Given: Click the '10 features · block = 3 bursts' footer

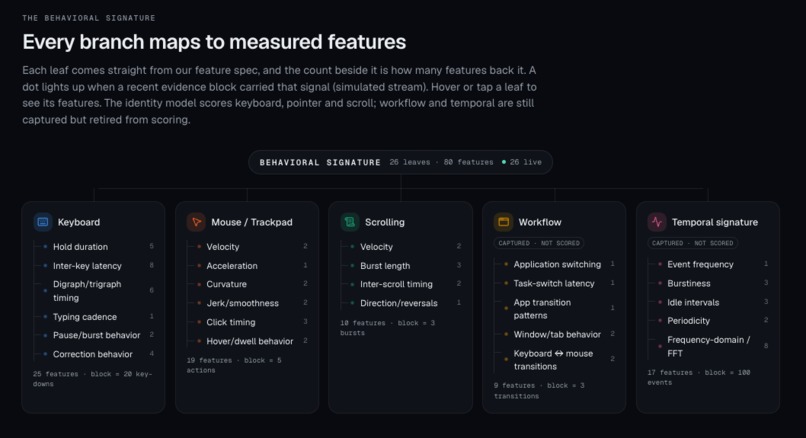Looking at the screenshot, I should 388,327.
